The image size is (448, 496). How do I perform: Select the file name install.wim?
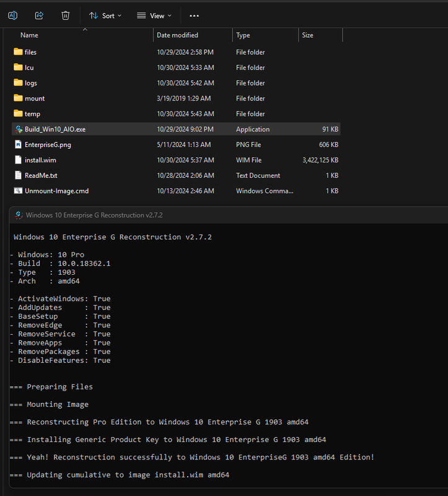[40, 160]
